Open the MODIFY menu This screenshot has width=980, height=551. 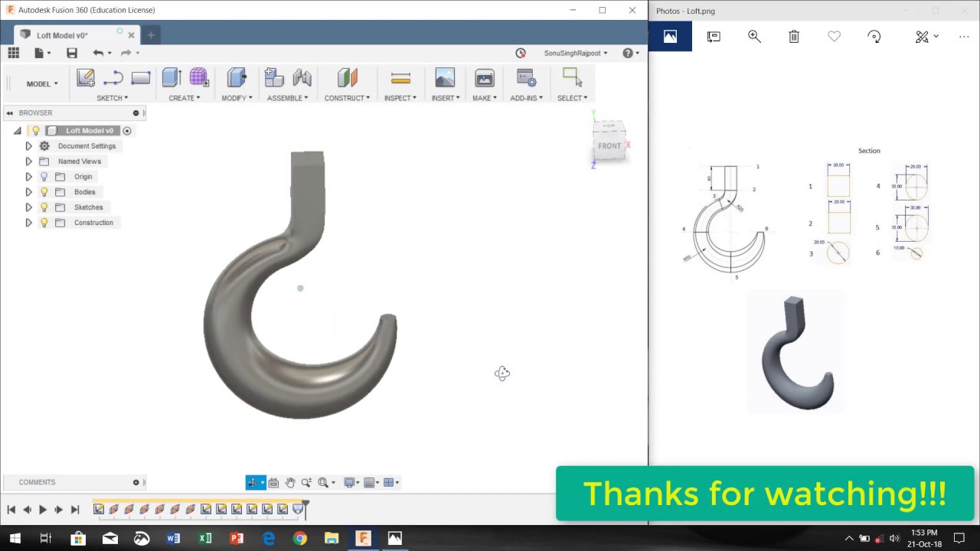(x=237, y=98)
